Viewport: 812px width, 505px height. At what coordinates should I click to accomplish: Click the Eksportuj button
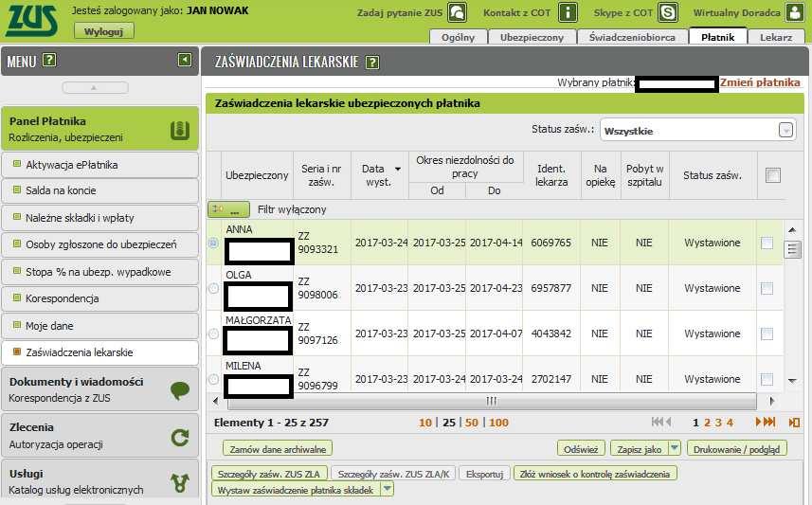pos(485,474)
